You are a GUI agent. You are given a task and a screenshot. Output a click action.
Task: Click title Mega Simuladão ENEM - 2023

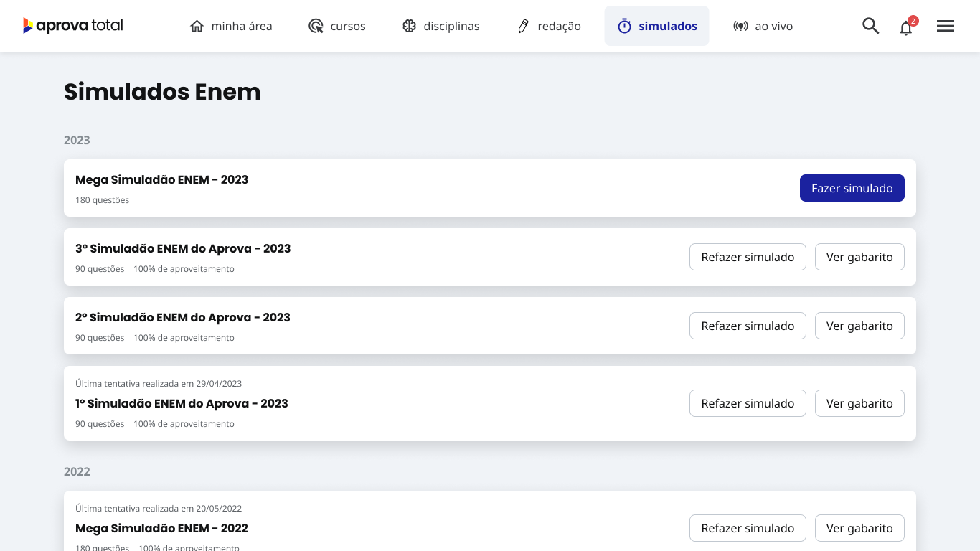coord(161,179)
